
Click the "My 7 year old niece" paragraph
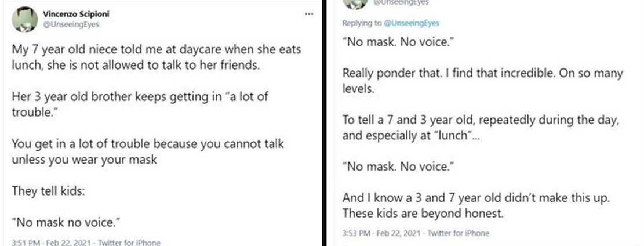click(x=157, y=57)
